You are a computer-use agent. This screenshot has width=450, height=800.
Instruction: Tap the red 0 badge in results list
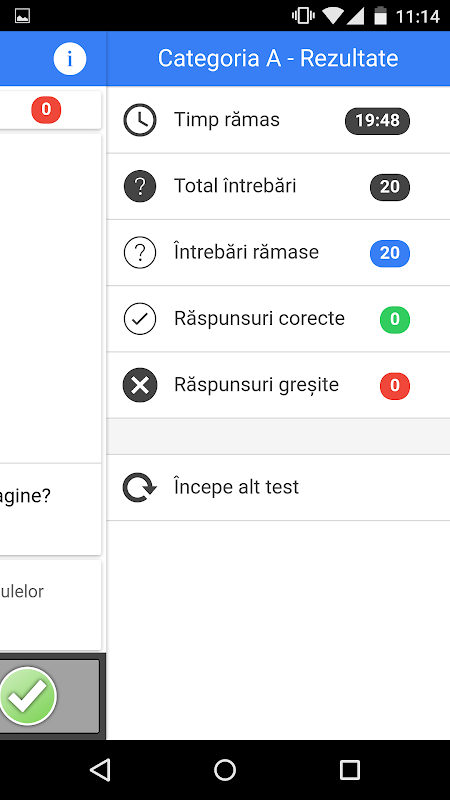395,386
